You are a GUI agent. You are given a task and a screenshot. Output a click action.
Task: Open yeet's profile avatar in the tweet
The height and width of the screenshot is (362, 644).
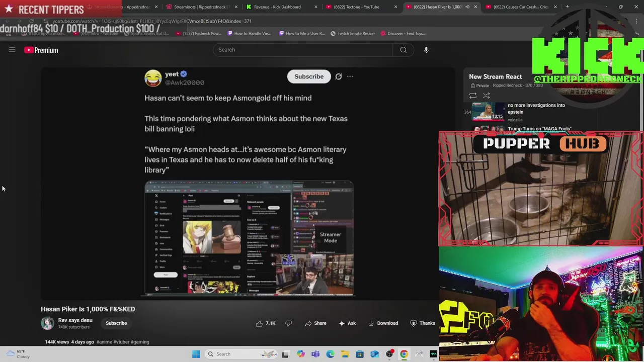tap(153, 78)
